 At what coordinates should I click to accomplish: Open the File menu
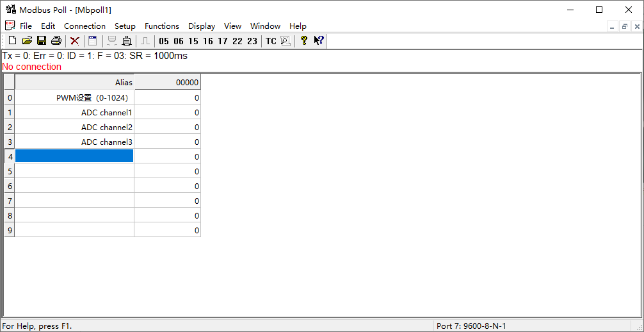click(26, 26)
